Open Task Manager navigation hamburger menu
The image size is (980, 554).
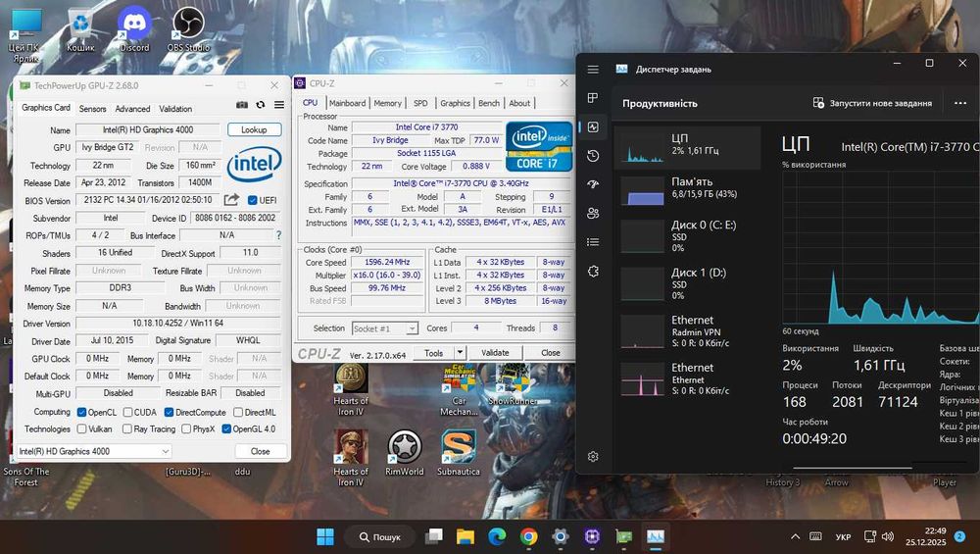593,70
